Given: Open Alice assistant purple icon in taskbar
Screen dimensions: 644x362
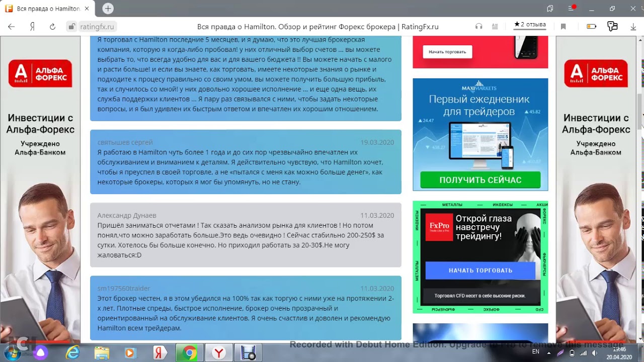Looking at the screenshot, I should click(41, 353).
